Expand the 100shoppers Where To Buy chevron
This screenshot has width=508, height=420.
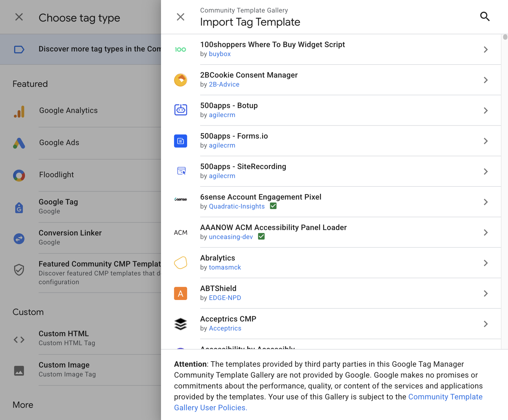click(485, 50)
